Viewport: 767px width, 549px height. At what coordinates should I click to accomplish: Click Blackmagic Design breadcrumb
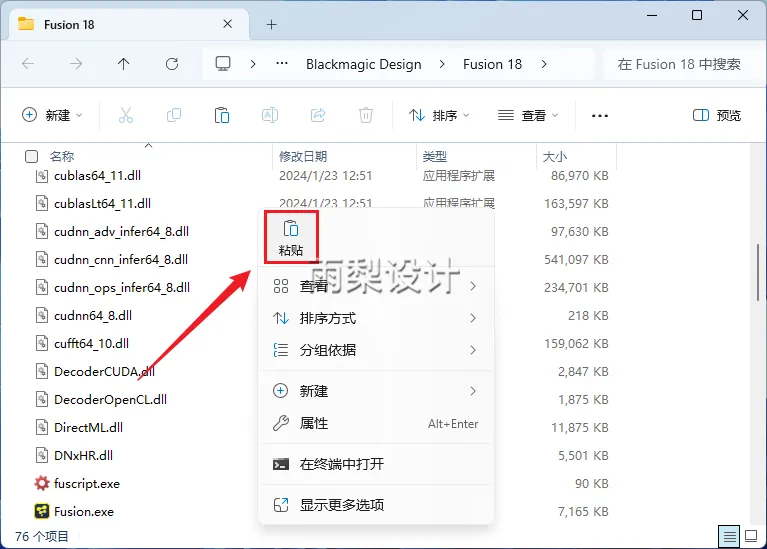363,64
